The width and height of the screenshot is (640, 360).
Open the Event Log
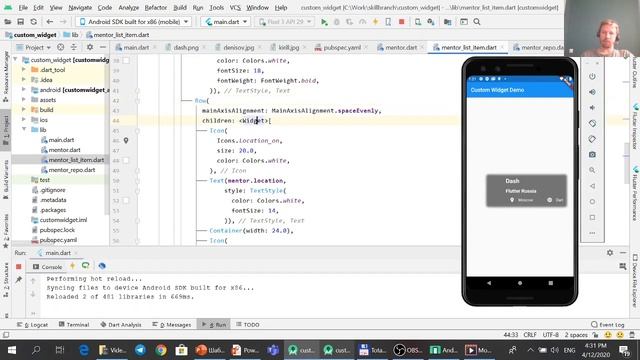click(x=607, y=324)
